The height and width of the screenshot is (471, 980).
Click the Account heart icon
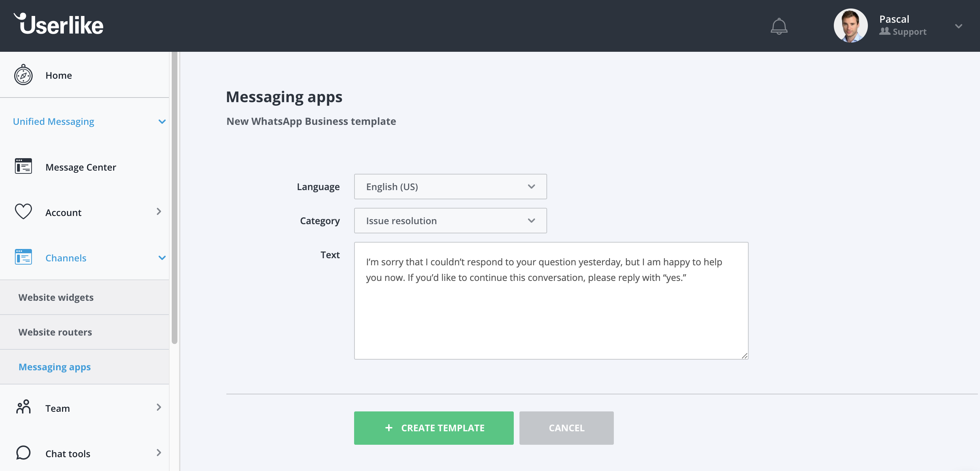23,211
